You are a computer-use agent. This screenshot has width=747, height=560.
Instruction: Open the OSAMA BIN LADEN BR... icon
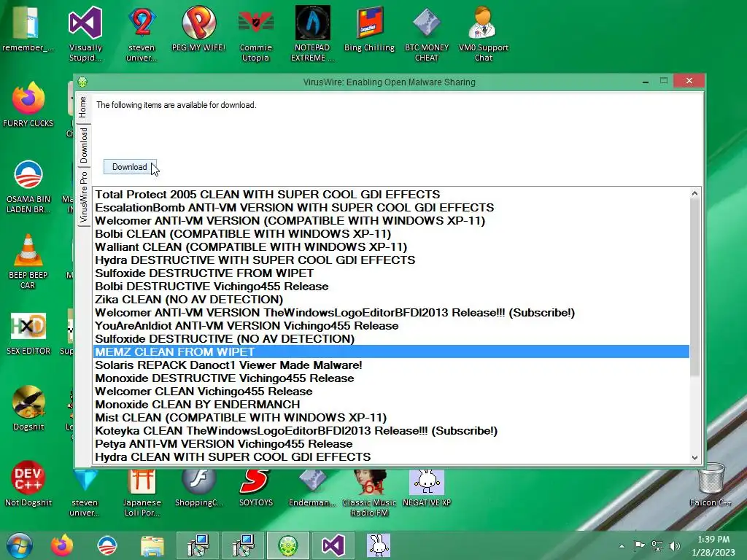tap(28, 186)
